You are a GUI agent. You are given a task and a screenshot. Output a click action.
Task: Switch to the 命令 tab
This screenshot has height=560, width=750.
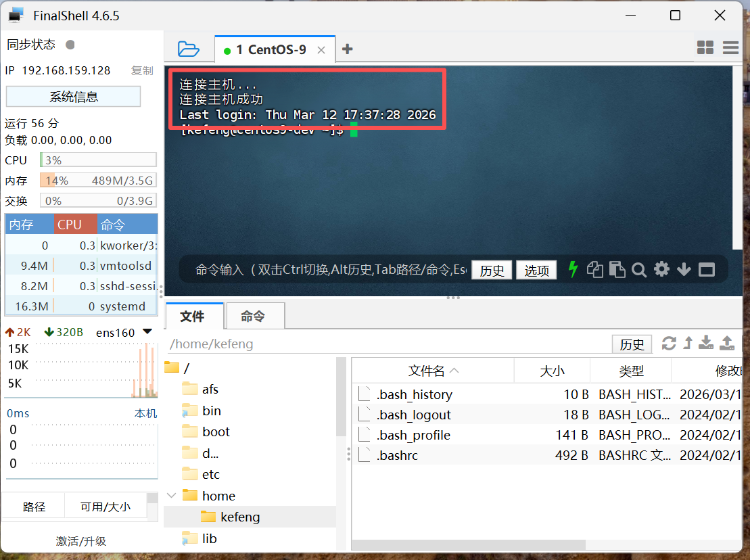point(255,316)
